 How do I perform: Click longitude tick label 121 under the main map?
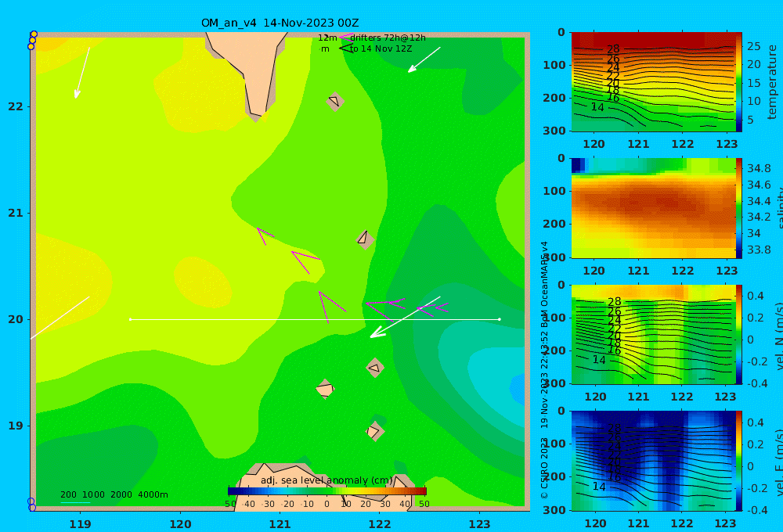[x=280, y=524]
